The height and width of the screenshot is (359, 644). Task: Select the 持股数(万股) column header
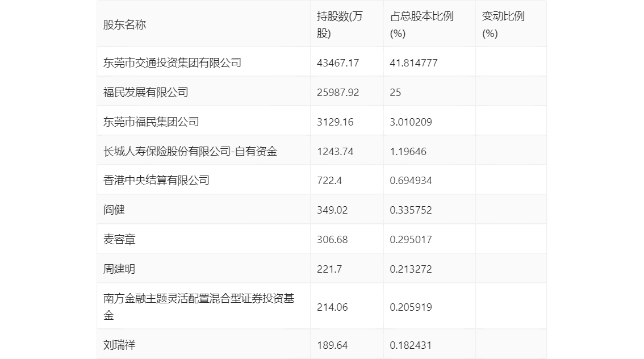[340, 24]
